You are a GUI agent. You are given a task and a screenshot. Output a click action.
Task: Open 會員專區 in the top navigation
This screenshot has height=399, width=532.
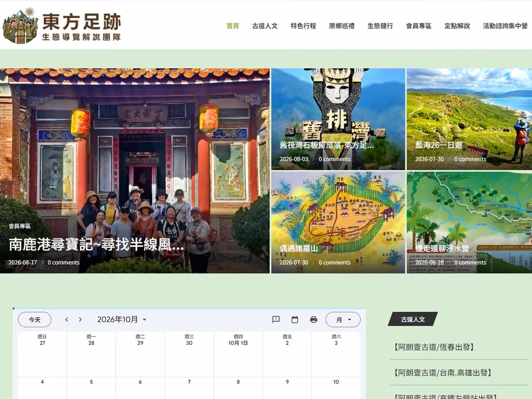click(x=419, y=26)
